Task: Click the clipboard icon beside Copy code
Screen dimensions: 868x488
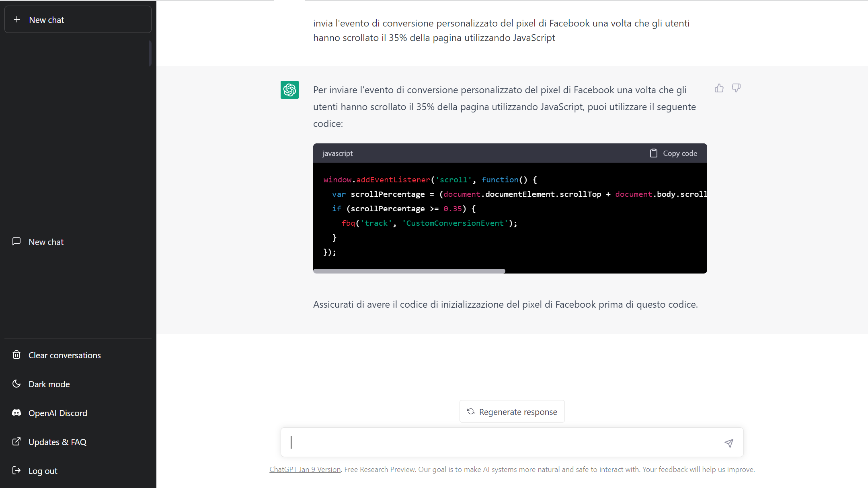Action: coord(653,153)
